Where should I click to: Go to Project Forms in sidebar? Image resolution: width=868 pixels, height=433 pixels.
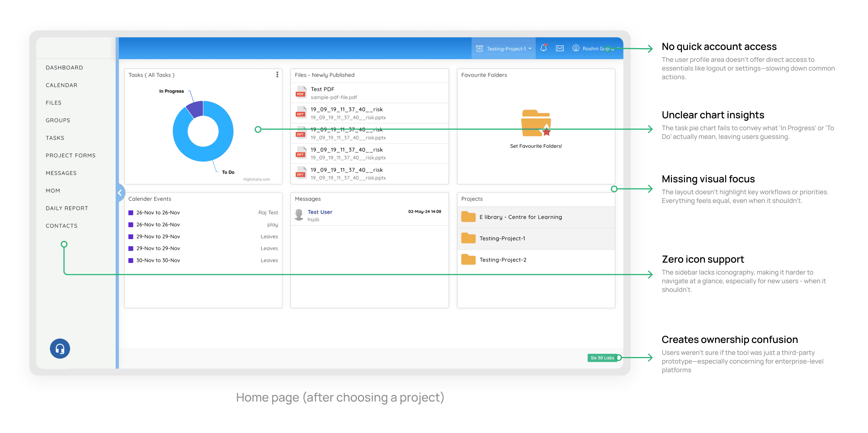coord(71,156)
